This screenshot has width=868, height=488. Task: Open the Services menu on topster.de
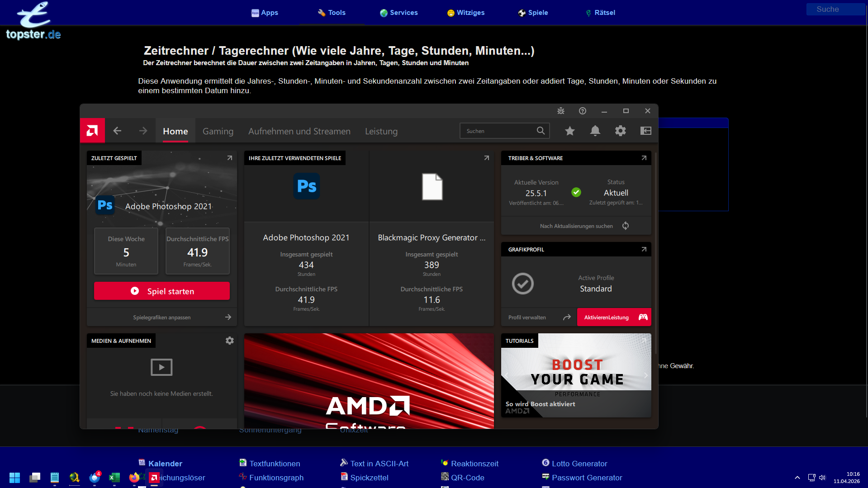point(399,13)
